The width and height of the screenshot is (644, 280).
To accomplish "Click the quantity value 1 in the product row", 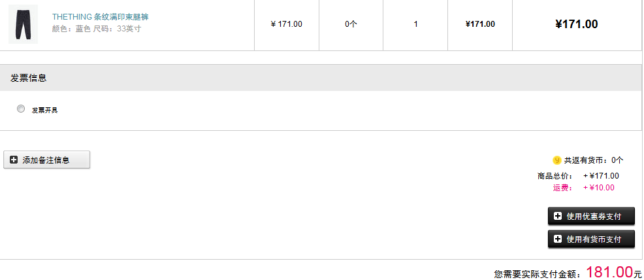I will 415,24.
